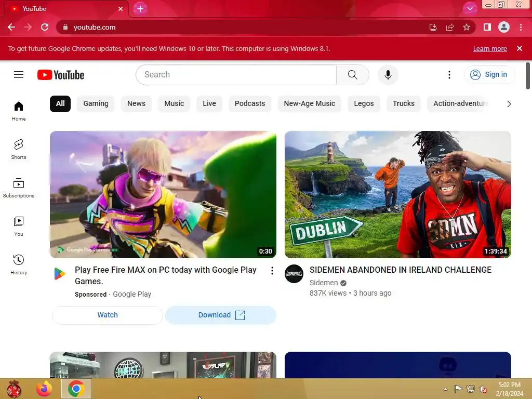Viewport: 532px width, 399px height.
Task: Select the Legos filter chip
Action: 364,104
